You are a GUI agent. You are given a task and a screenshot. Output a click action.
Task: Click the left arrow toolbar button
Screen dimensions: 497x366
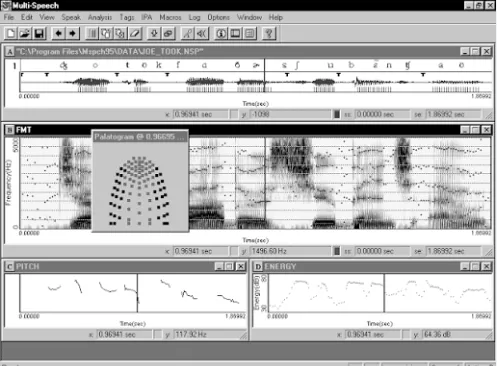point(59,33)
